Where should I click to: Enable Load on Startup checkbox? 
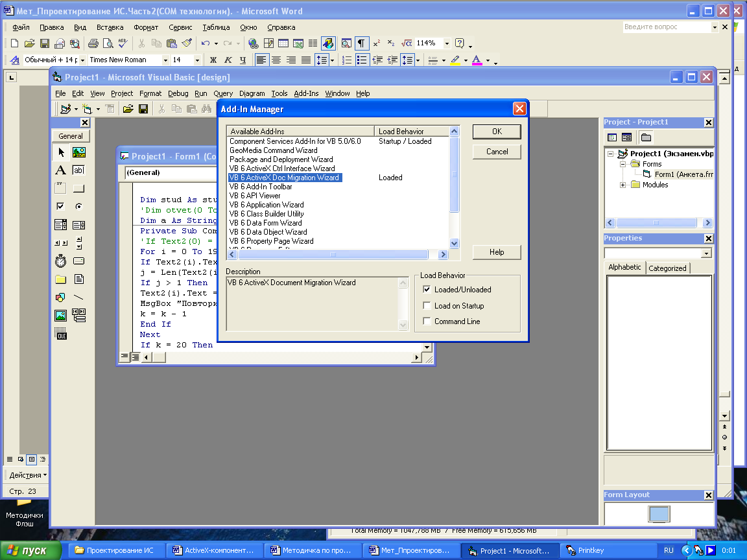point(427,306)
